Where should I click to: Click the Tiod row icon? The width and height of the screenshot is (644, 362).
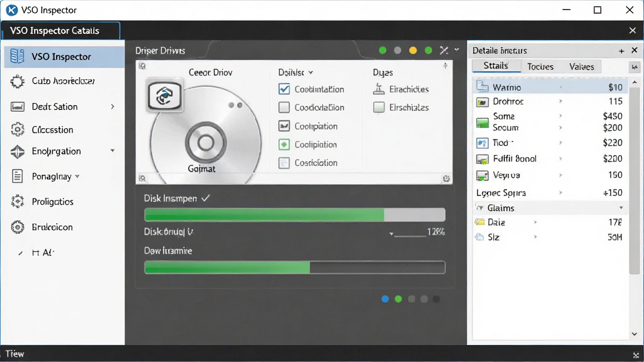(482, 143)
